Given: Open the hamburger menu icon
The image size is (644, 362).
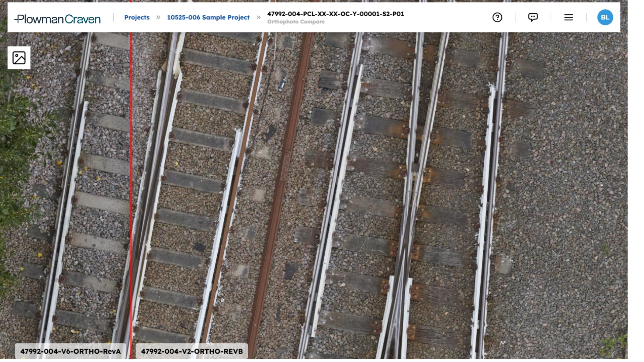Looking at the screenshot, I should tap(569, 17).
